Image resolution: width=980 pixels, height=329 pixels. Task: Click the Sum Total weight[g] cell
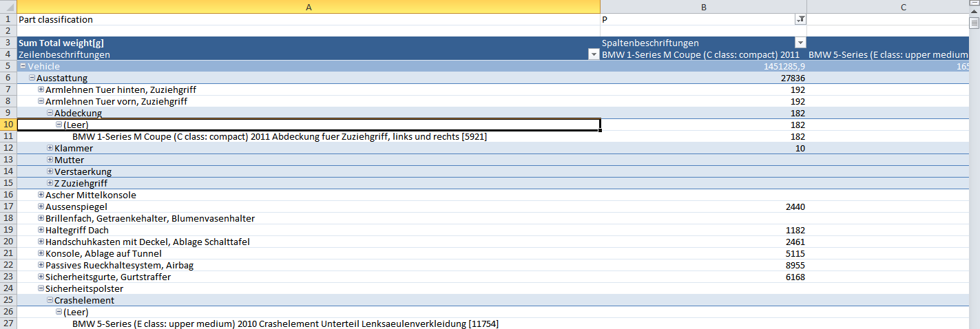tap(308, 43)
